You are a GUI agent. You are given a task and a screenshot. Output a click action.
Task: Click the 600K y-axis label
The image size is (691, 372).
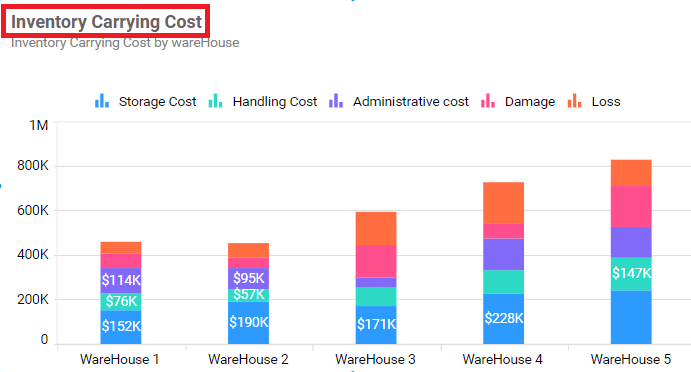33,210
